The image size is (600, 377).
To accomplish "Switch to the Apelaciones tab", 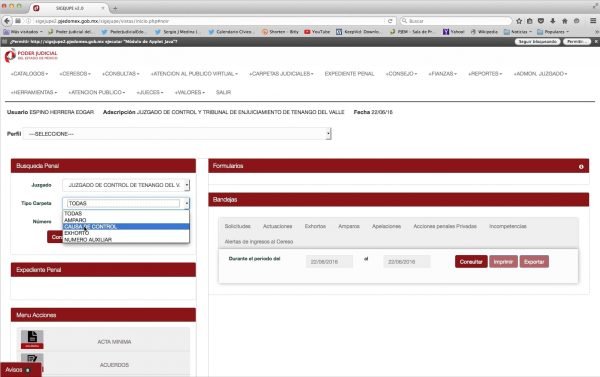I will click(x=386, y=226).
